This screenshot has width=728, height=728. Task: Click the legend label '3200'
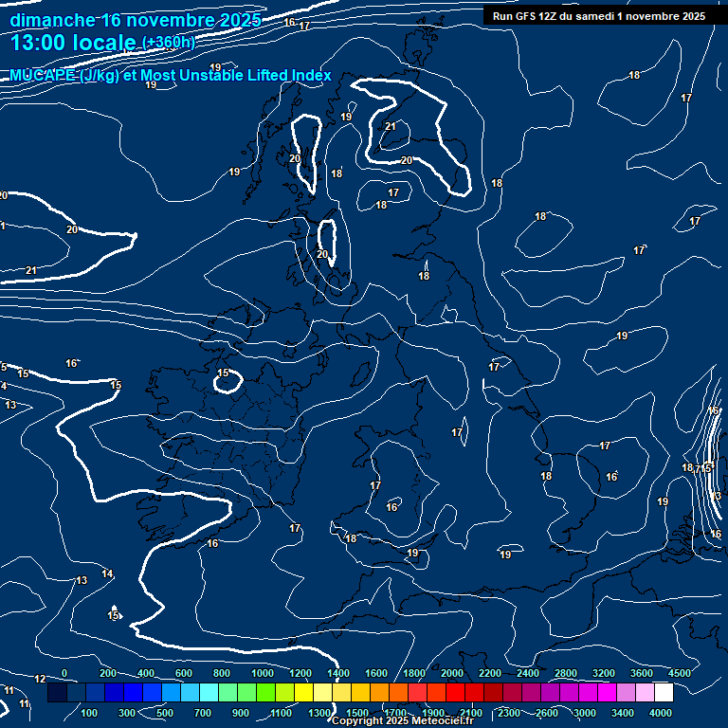pyautogui.click(x=604, y=673)
